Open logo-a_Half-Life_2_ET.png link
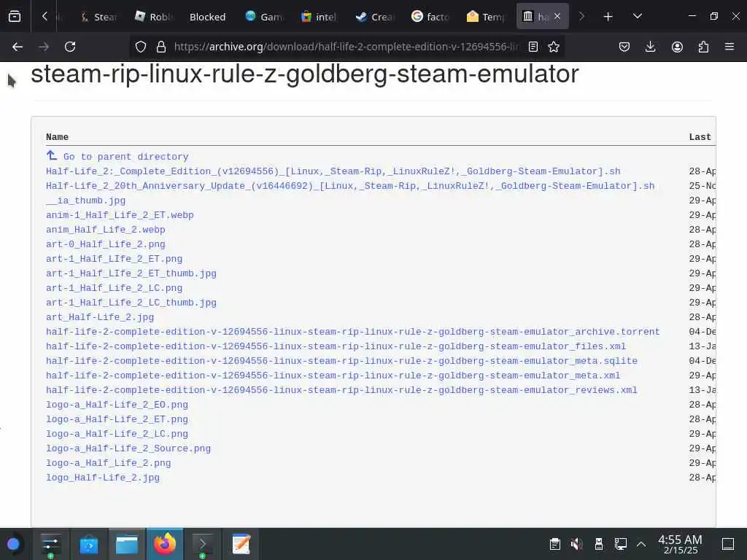The image size is (747, 560). 117,419
